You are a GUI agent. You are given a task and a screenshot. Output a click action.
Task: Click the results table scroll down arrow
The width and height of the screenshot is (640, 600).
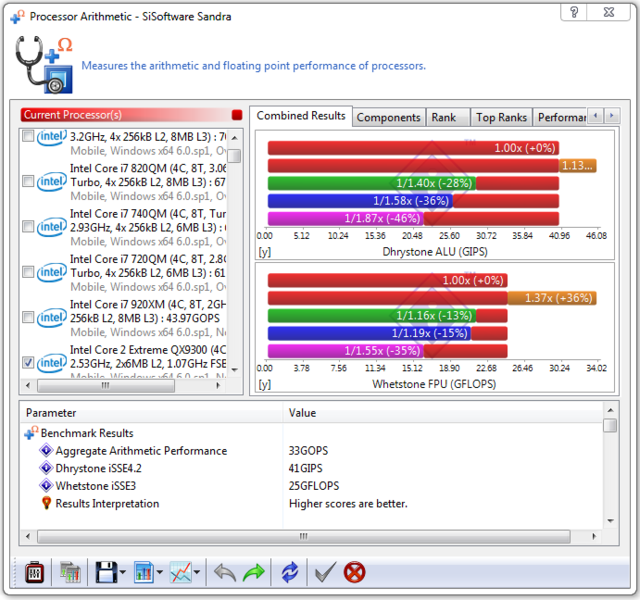610,521
